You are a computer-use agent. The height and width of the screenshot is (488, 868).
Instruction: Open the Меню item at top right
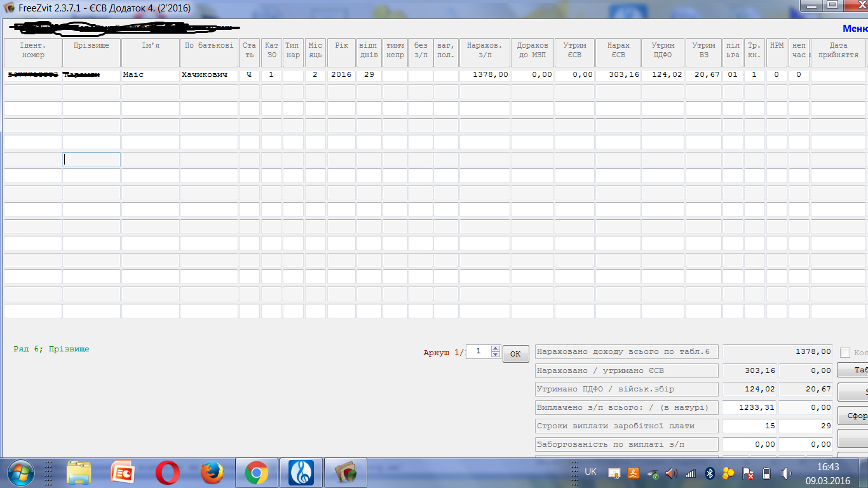pyautogui.click(x=855, y=29)
